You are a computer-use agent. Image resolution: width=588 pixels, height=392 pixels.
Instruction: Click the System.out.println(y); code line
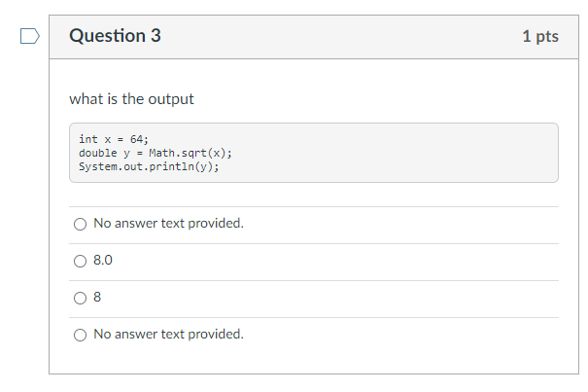pos(149,166)
